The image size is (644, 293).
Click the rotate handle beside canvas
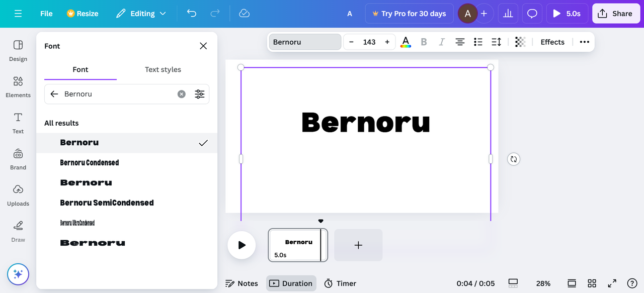tap(513, 159)
